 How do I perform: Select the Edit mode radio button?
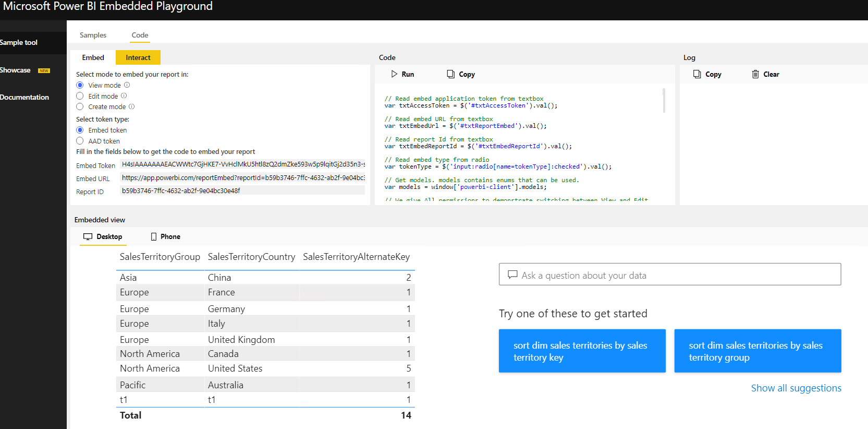click(x=80, y=96)
